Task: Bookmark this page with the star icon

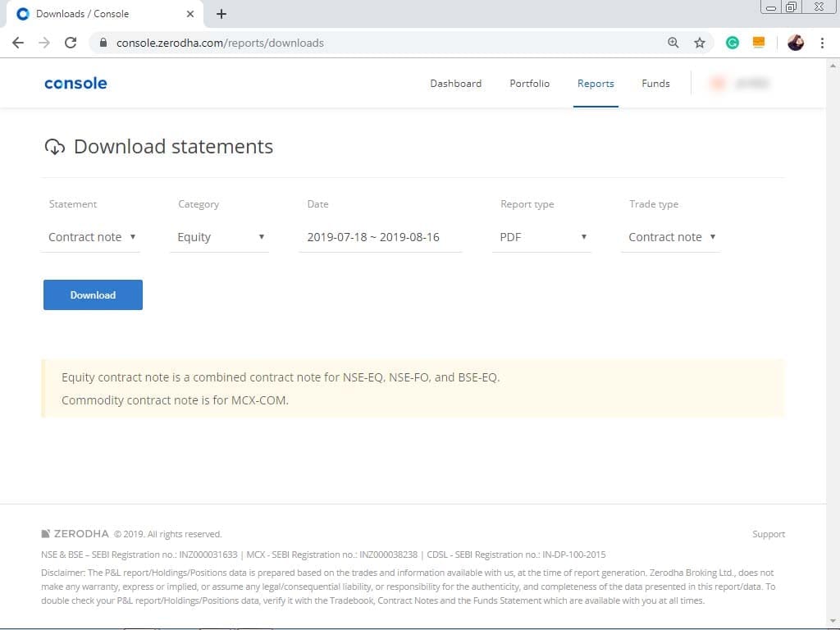Action: click(700, 43)
